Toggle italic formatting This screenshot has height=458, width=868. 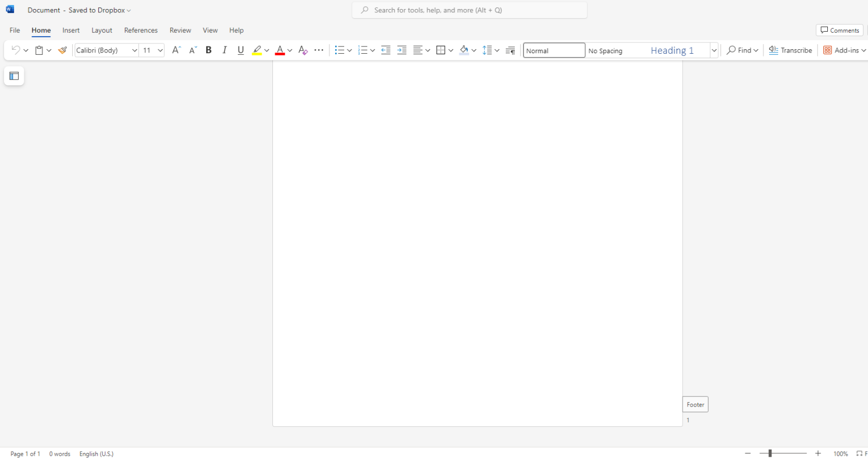click(x=224, y=50)
